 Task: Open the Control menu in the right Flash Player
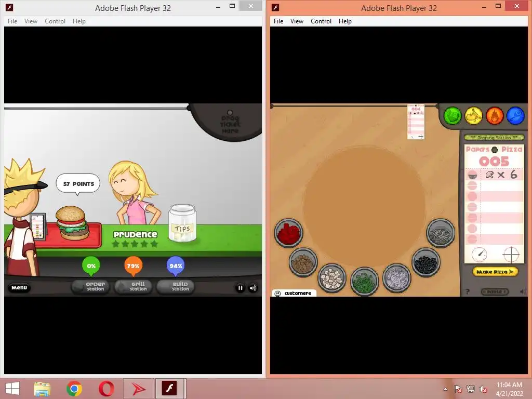point(321,21)
